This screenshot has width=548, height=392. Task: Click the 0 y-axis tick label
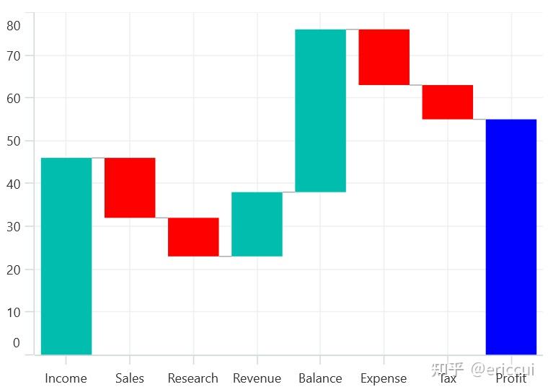pos(17,343)
